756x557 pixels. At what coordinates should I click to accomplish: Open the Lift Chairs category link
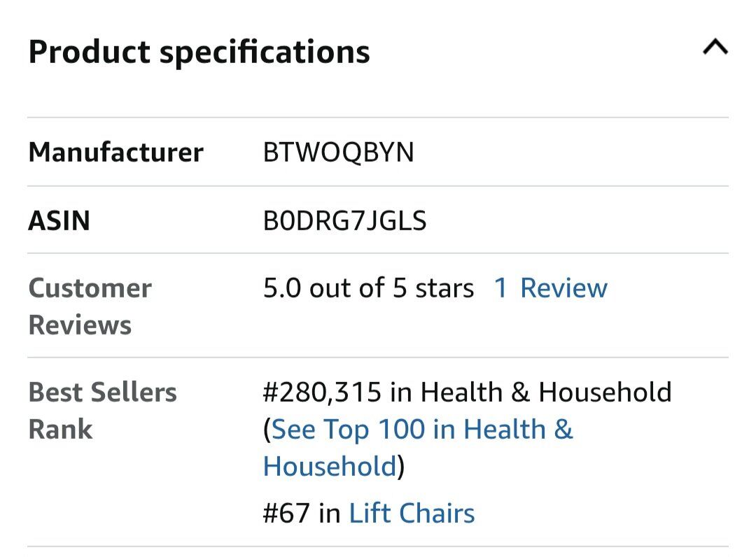click(412, 514)
